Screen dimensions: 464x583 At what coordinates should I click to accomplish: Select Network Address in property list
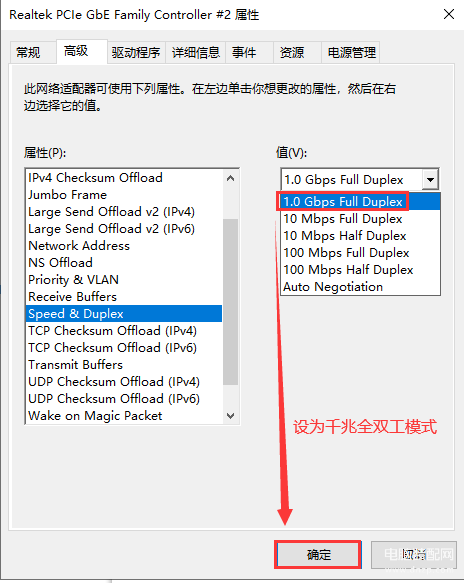point(124,246)
